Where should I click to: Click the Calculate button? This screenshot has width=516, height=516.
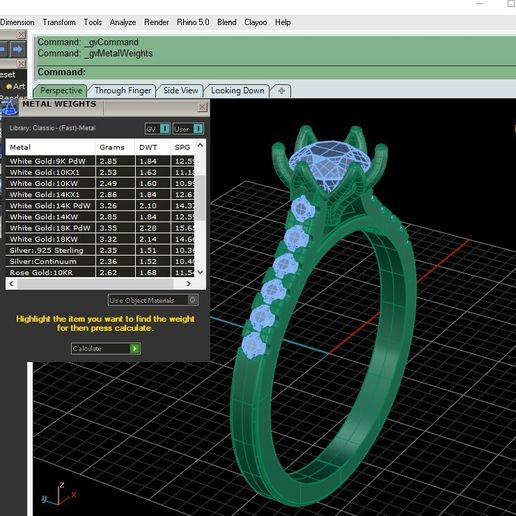click(106, 349)
